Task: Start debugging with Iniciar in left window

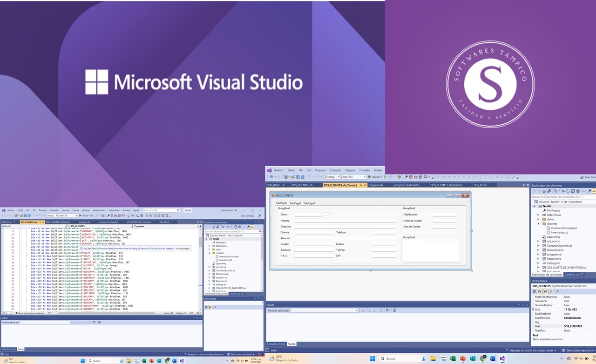Action: coord(84,216)
